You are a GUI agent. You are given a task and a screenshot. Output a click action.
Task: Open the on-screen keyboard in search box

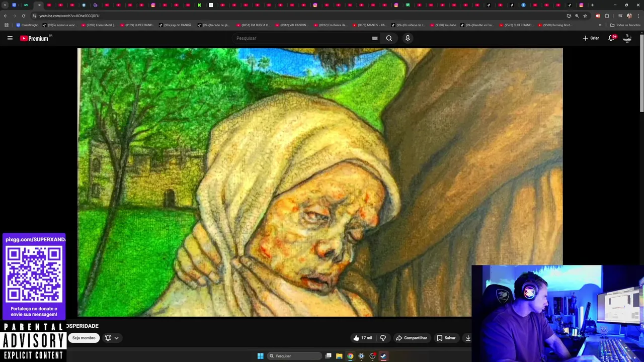coord(375,38)
